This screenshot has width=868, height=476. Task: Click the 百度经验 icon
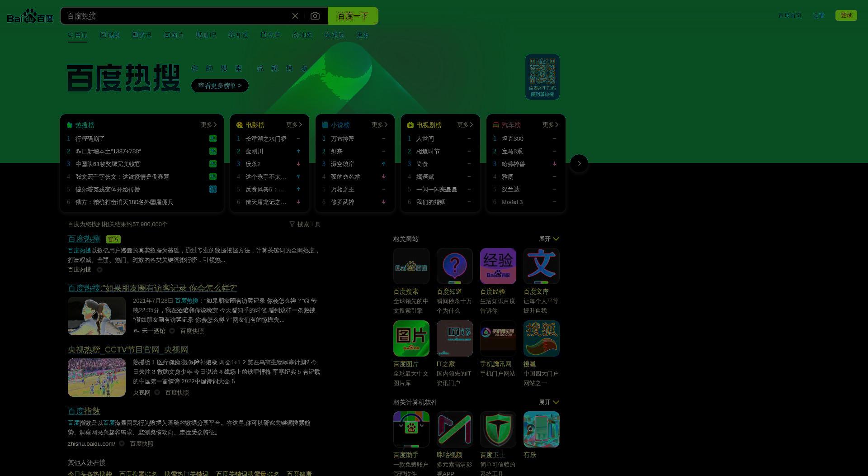498,266
